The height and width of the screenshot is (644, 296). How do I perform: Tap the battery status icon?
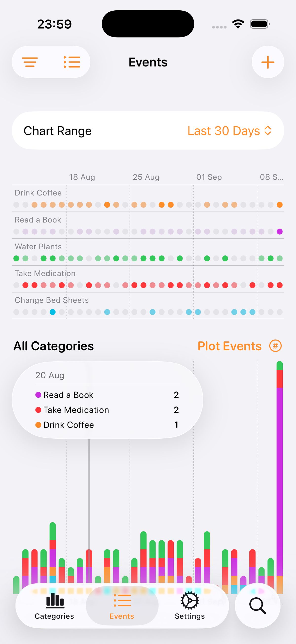(260, 24)
